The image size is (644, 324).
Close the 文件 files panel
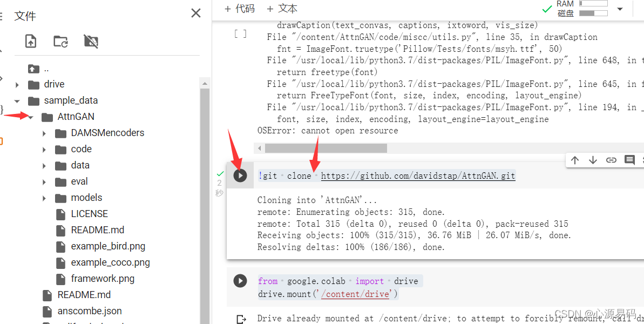click(196, 13)
